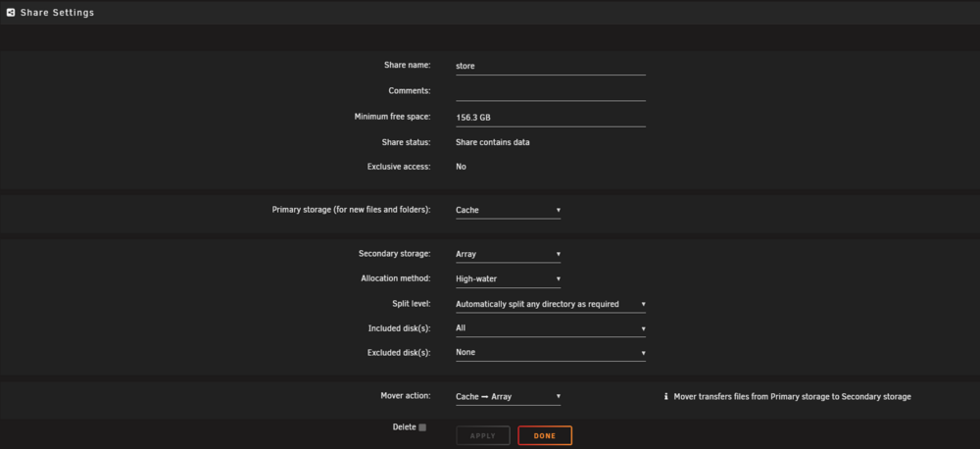Expand the Allocation method dropdown
Viewport: 980px width, 449px height.
tap(508, 278)
